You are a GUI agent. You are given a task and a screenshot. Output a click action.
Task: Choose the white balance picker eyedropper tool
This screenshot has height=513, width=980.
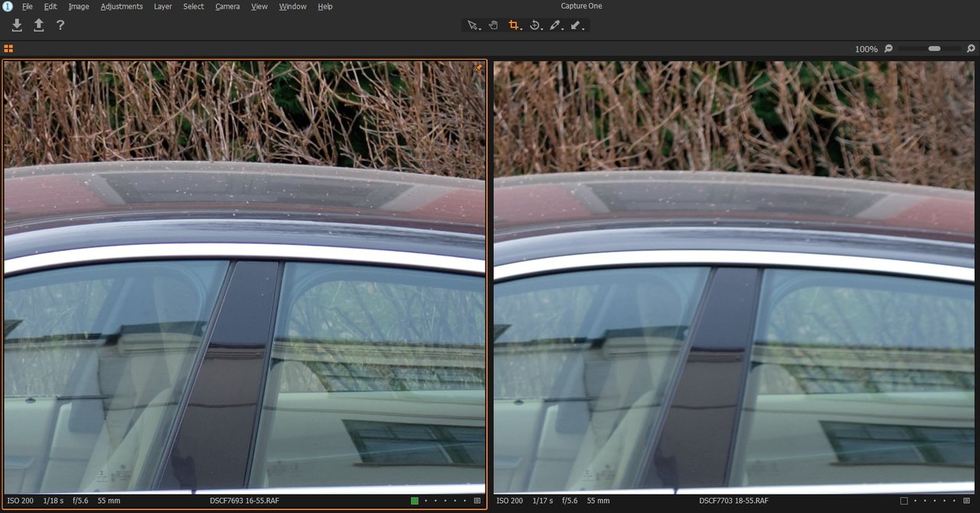(556, 25)
